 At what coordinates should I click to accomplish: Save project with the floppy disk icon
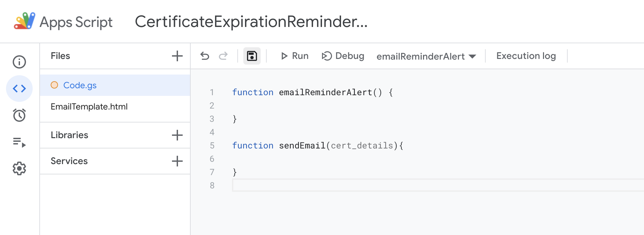click(x=252, y=56)
